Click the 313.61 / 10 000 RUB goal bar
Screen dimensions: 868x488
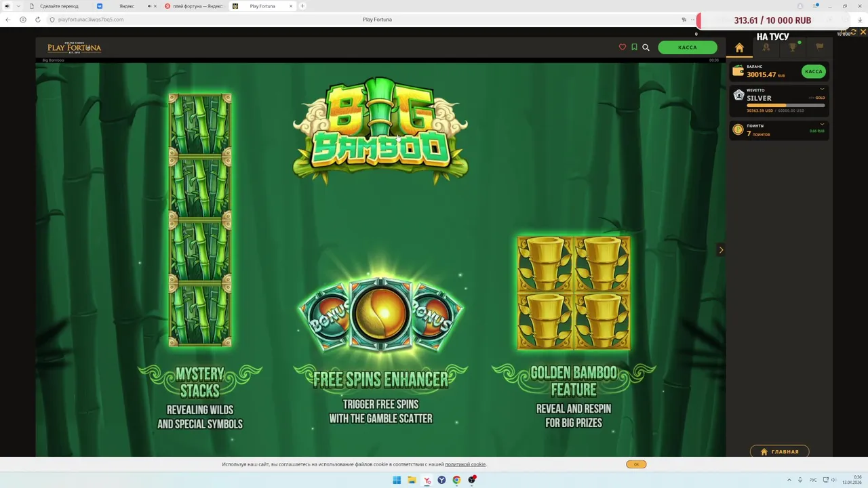[x=772, y=20]
